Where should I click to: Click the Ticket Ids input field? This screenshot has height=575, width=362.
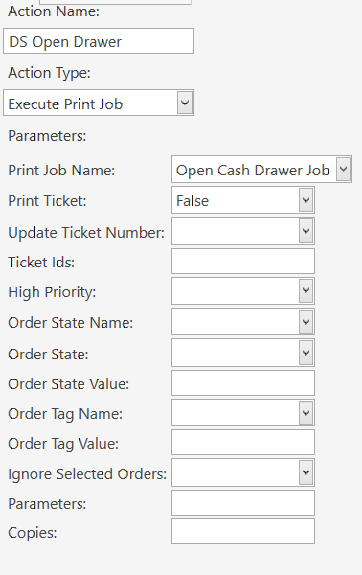243,261
